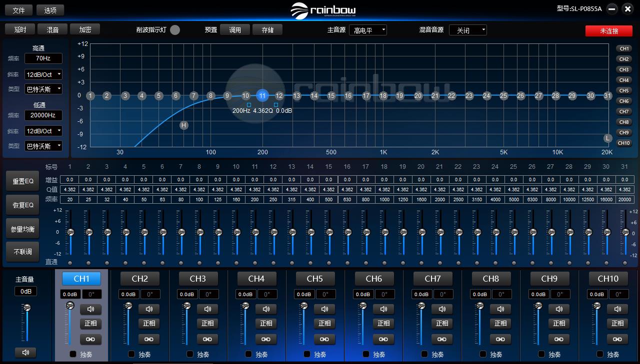Open mix source dropdown 关闭
Viewport: 640px width, 364px height.
point(468,30)
